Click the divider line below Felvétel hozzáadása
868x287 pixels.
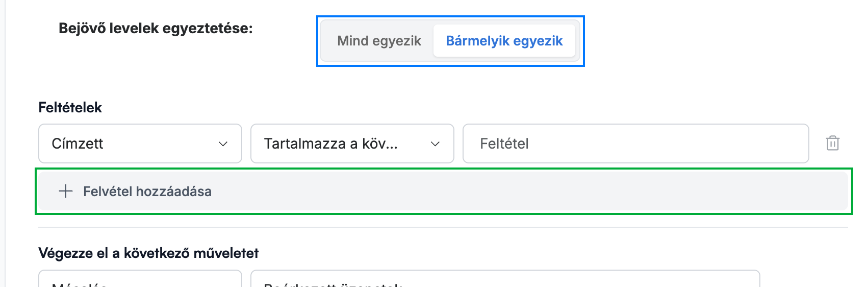[x=443, y=228]
